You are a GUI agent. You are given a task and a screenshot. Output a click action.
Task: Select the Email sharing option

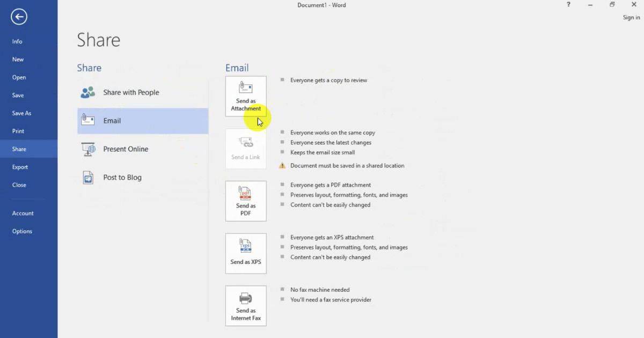(x=143, y=121)
